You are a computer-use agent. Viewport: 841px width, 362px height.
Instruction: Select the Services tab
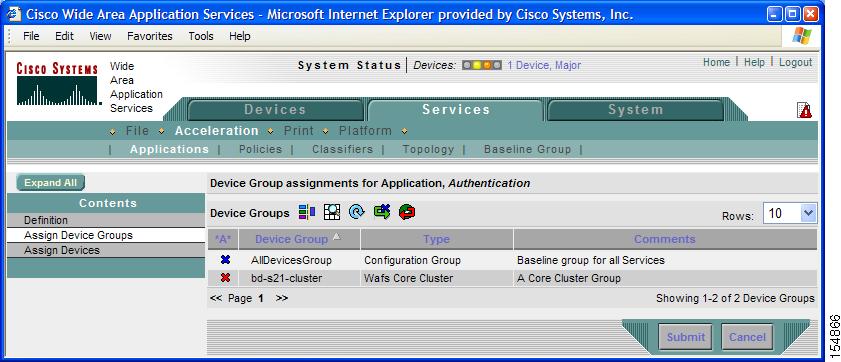tap(456, 110)
